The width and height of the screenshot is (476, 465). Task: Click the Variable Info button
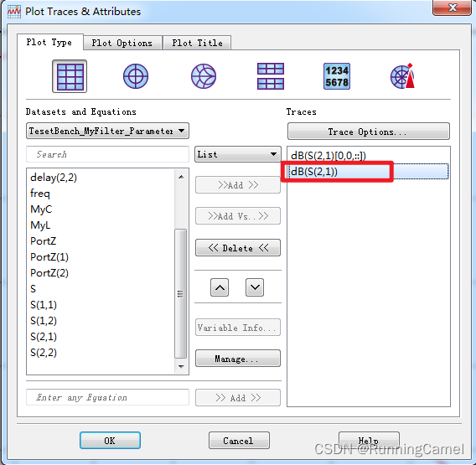coord(238,328)
